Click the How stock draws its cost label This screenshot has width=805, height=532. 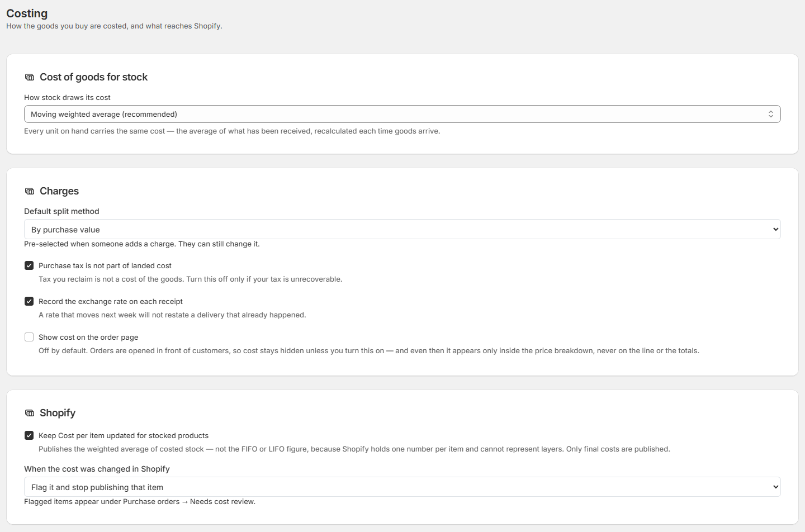(67, 97)
